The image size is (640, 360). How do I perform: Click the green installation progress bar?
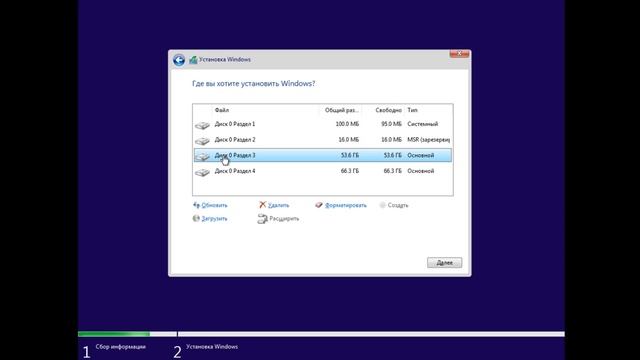point(114,334)
